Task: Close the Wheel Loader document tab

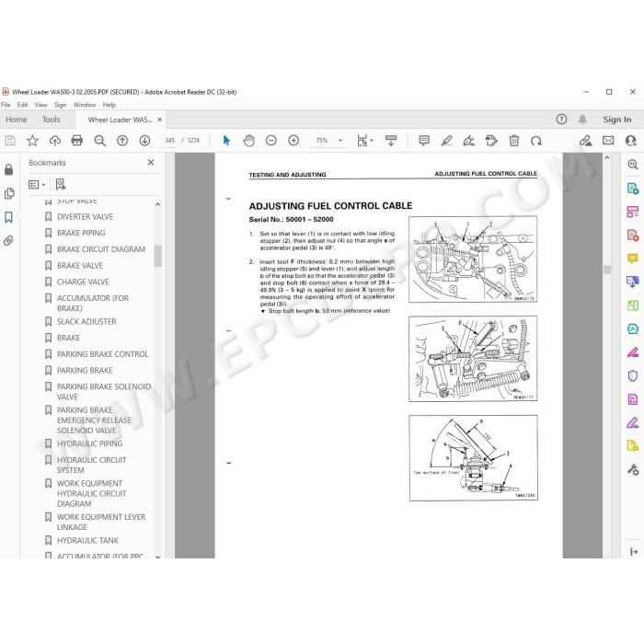Action: (x=160, y=120)
